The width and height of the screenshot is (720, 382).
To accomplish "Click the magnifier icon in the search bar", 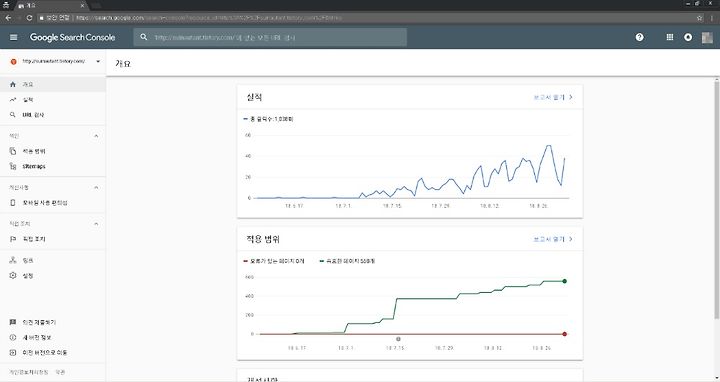I will coord(144,37).
